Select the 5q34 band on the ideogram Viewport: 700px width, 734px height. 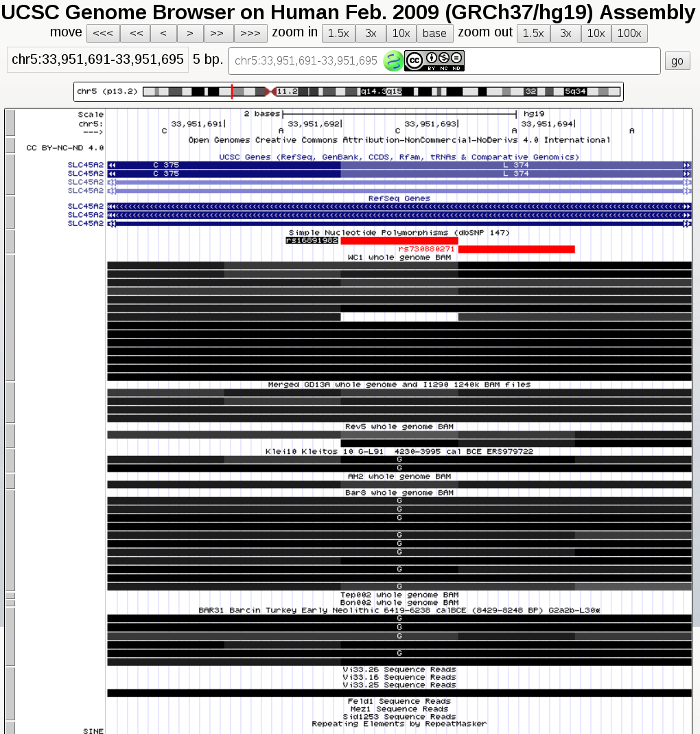[575, 91]
